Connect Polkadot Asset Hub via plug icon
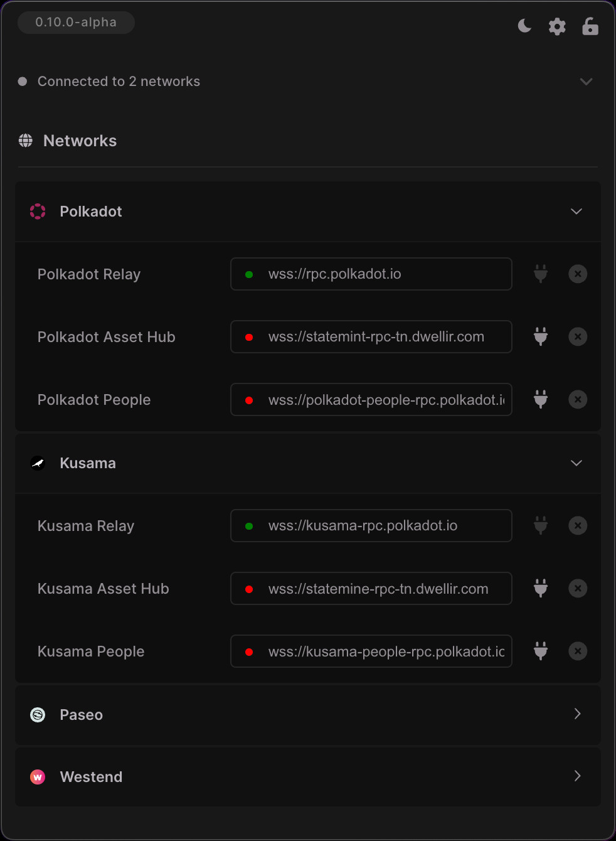This screenshot has height=841, width=616. [541, 336]
